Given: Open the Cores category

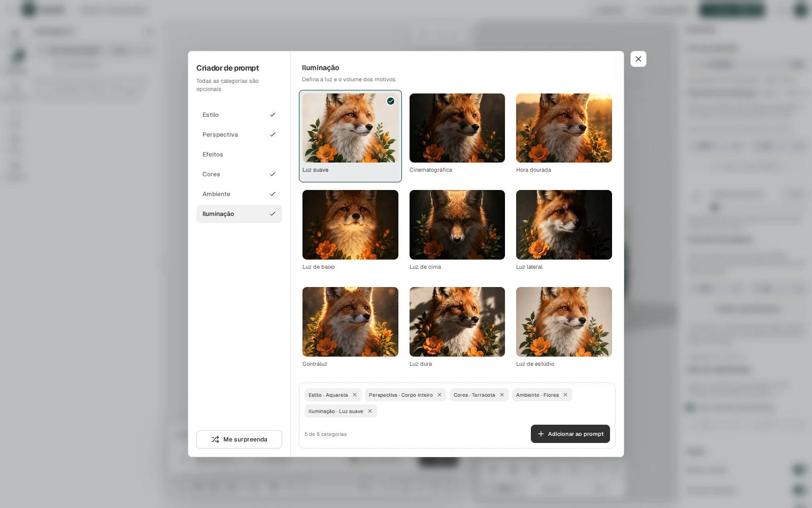Looking at the screenshot, I should click(239, 174).
